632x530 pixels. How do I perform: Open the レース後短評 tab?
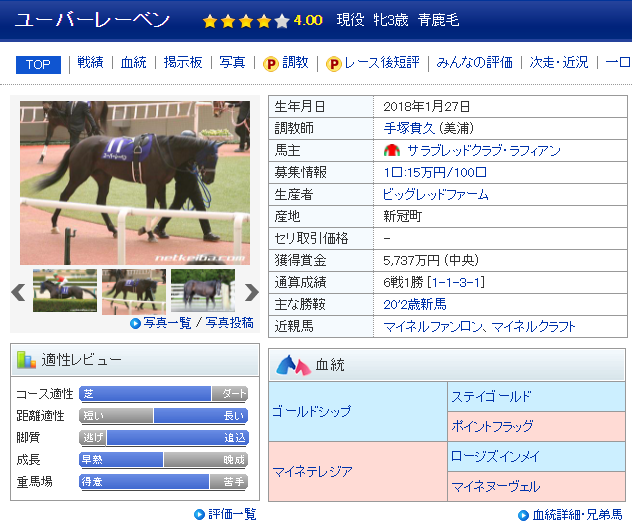[x=381, y=62]
